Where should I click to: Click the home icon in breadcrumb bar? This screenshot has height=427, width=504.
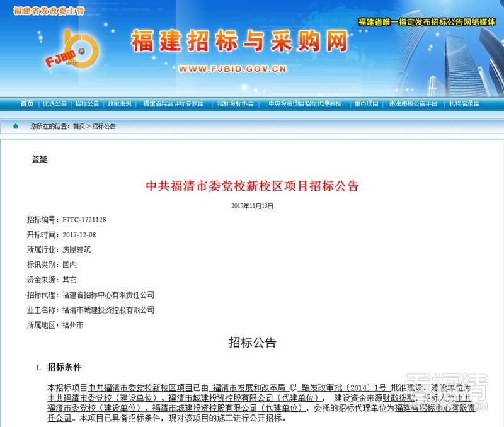16,126
